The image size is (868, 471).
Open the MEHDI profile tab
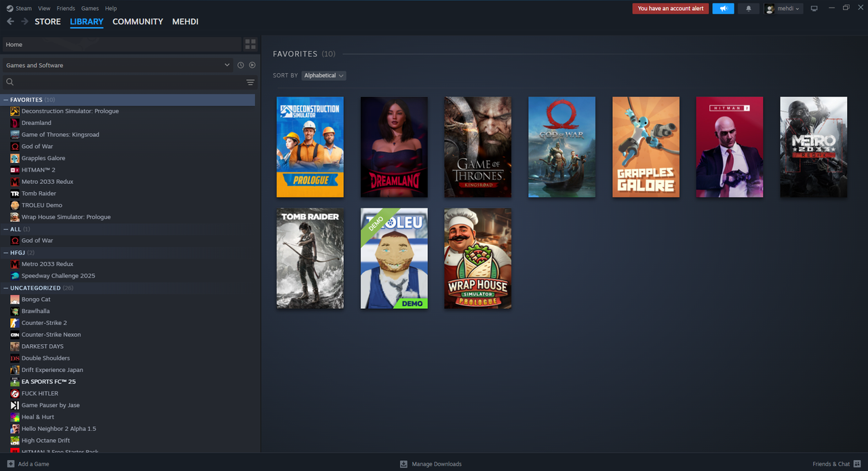(x=185, y=22)
